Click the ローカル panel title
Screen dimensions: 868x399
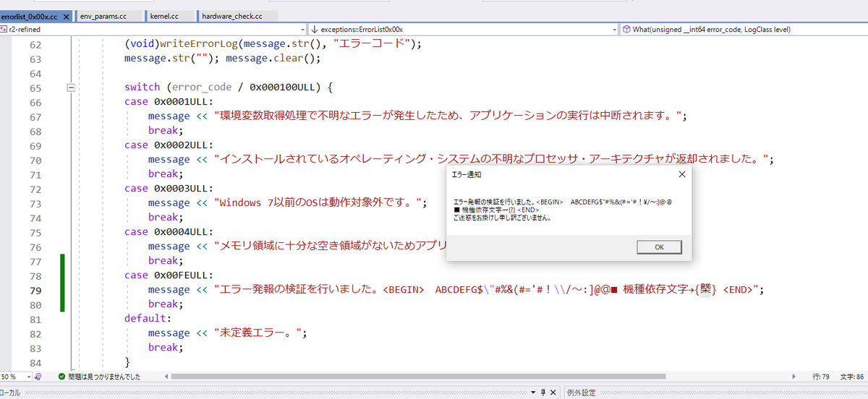pos(11,392)
